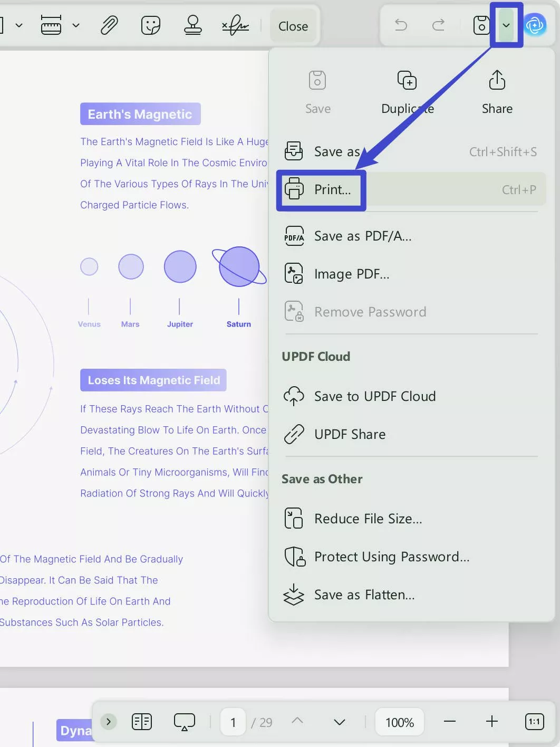Expand the save options dropdown chevron

(506, 25)
